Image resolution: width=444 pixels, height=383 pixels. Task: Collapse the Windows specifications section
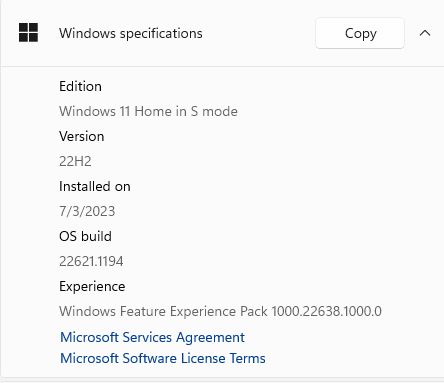click(425, 33)
